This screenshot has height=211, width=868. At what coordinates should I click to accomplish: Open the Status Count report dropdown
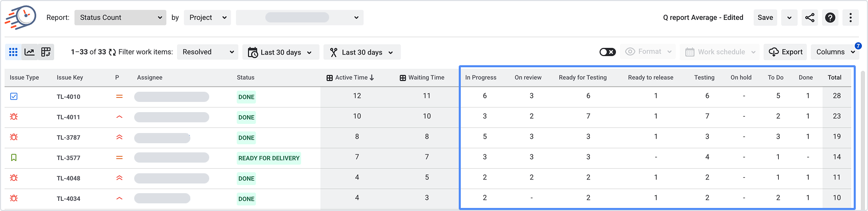pyautogui.click(x=120, y=17)
